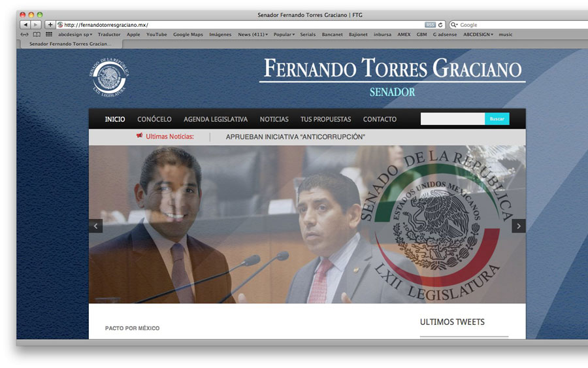The width and height of the screenshot is (588, 368).
Task: Click the ULTIMOS TWEETS heading
Action: point(452,322)
